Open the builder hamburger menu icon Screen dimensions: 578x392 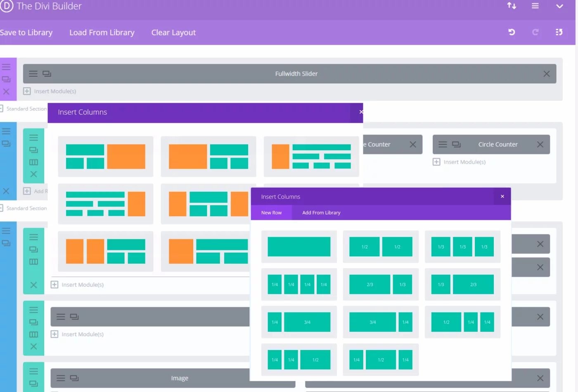pyautogui.click(x=535, y=6)
